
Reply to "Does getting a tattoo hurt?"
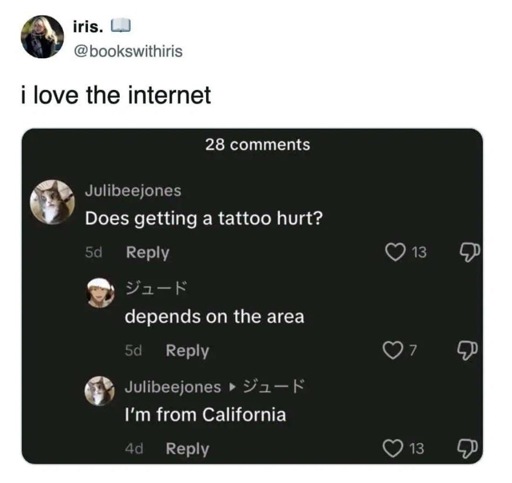click(x=148, y=252)
